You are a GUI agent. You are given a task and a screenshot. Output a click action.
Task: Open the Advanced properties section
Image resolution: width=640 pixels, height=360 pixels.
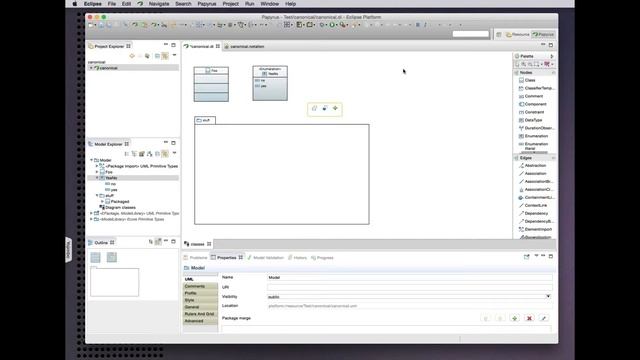[200, 321]
